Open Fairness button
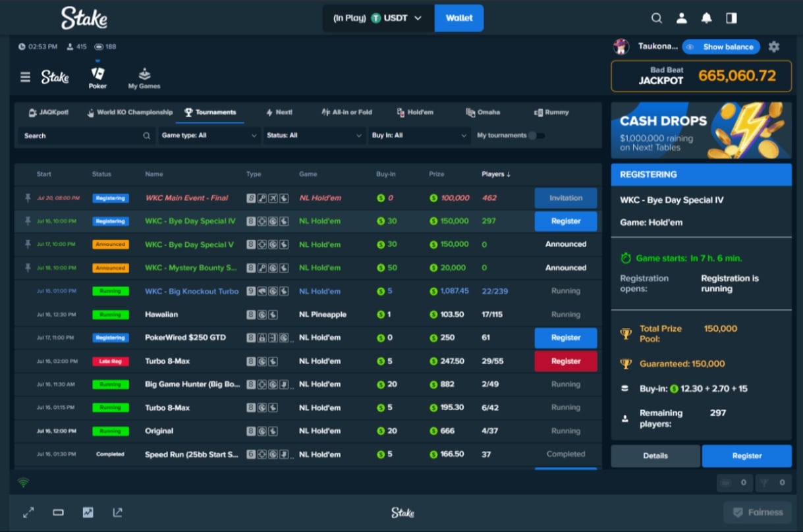The width and height of the screenshot is (803, 532). (x=758, y=512)
